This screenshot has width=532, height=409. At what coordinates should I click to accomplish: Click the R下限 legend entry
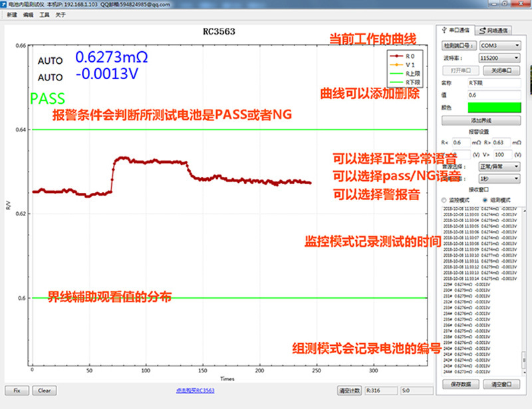point(405,82)
